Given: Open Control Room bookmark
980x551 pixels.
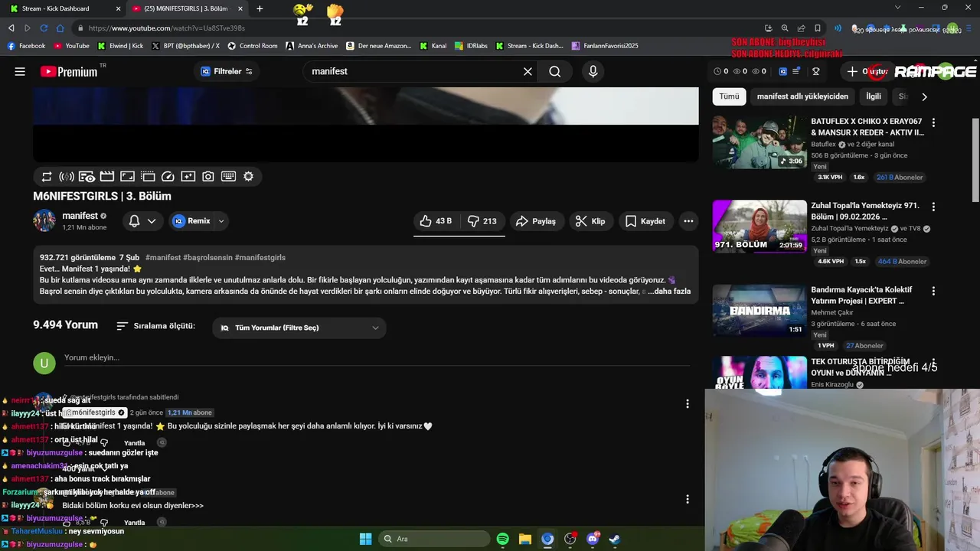Looking at the screenshot, I should [x=253, y=46].
